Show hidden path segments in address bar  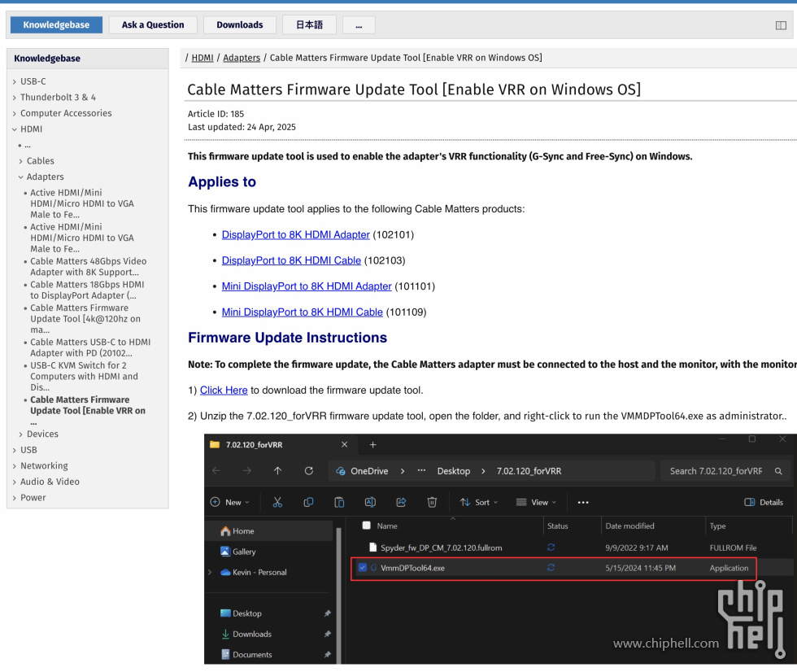[x=421, y=471]
